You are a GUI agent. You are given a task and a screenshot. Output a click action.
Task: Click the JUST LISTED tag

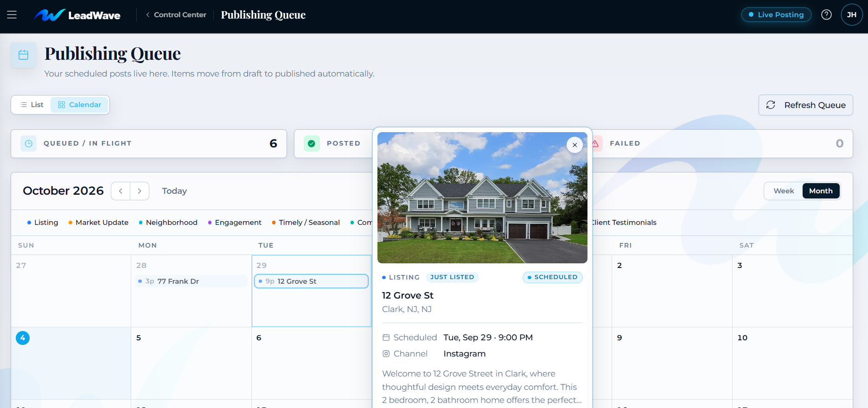click(x=452, y=277)
